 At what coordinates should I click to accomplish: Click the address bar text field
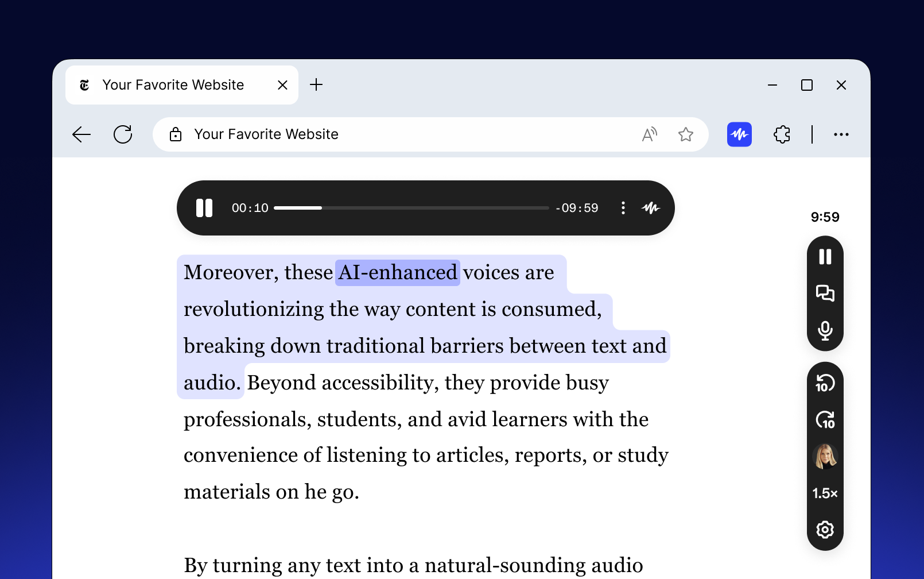430,134
